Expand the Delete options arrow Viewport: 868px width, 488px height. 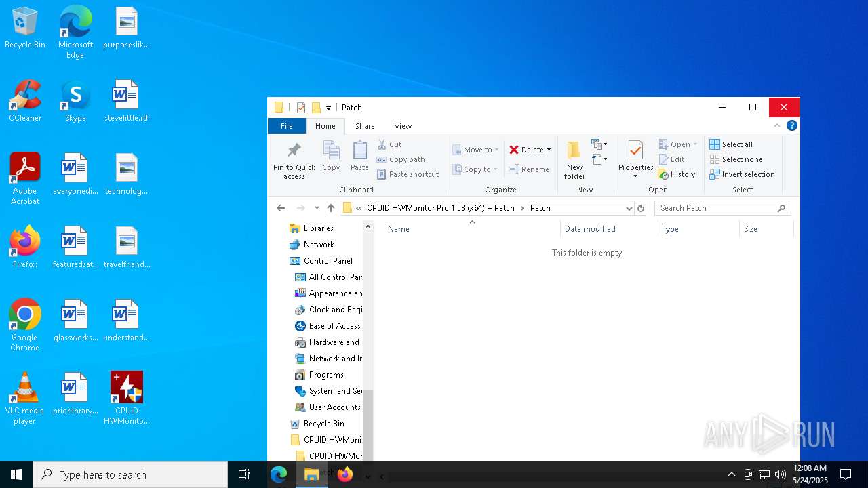pyautogui.click(x=549, y=150)
